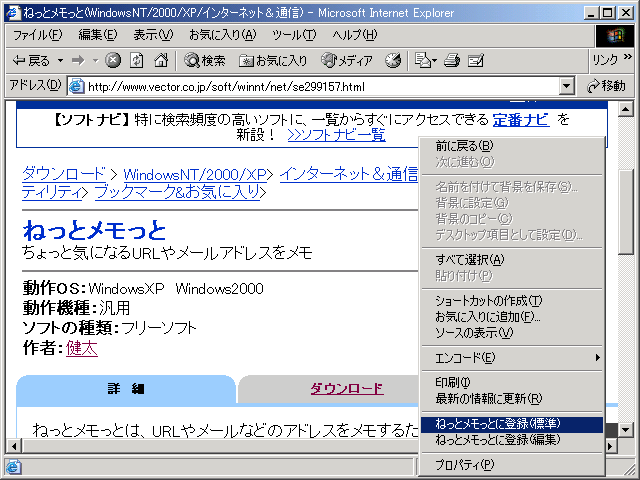The height and width of the screenshot is (480, 640).
Task: Click the Go (移動) button
Action: click(x=606, y=86)
